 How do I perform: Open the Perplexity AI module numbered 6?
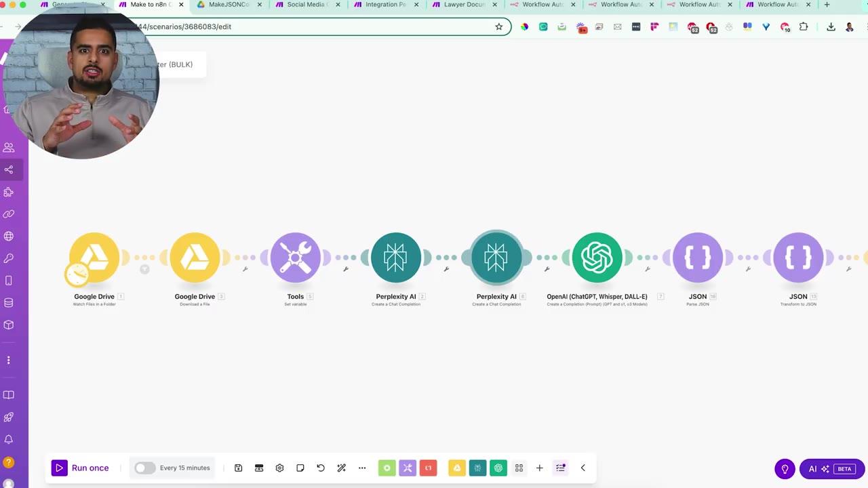[496, 258]
